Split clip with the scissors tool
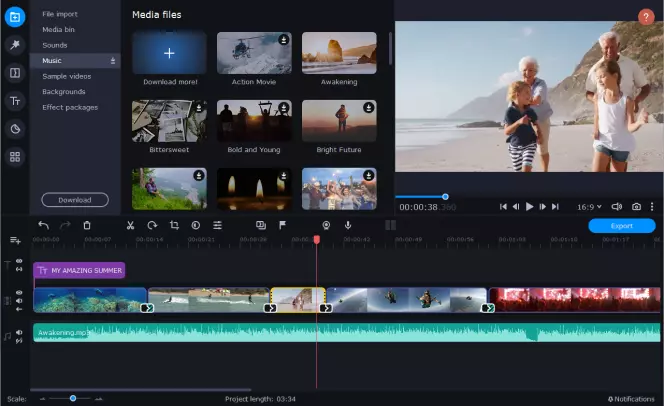The width and height of the screenshot is (664, 406). click(130, 225)
